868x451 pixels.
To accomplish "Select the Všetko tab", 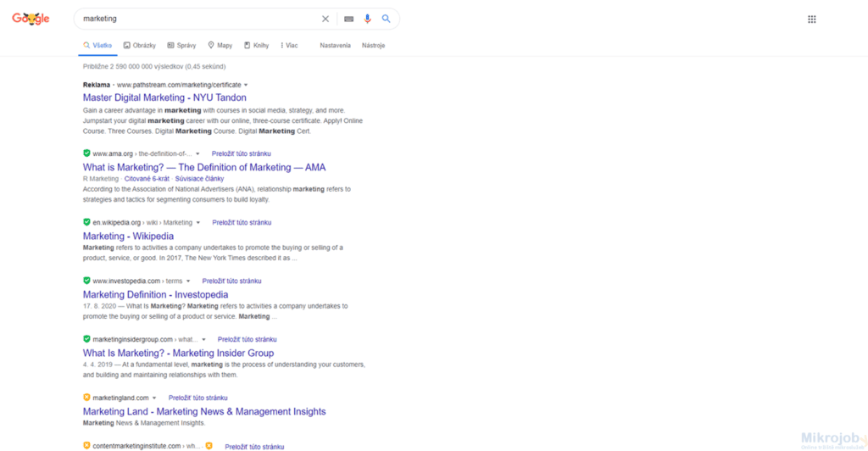I will (97, 46).
